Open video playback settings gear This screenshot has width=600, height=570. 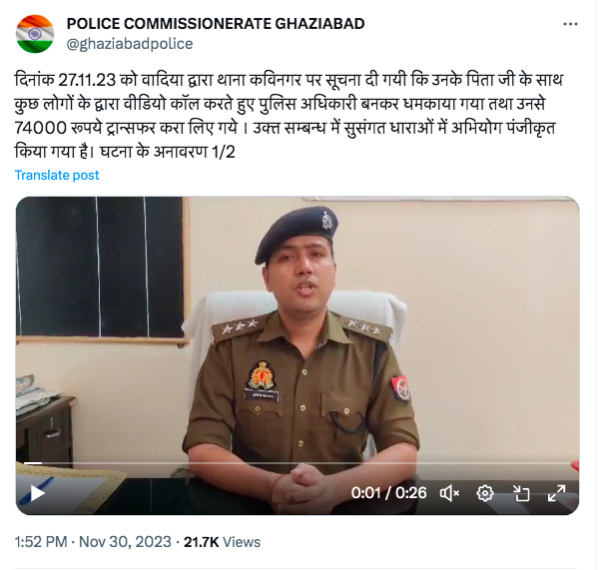pyautogui.click(x=484, y=493)
